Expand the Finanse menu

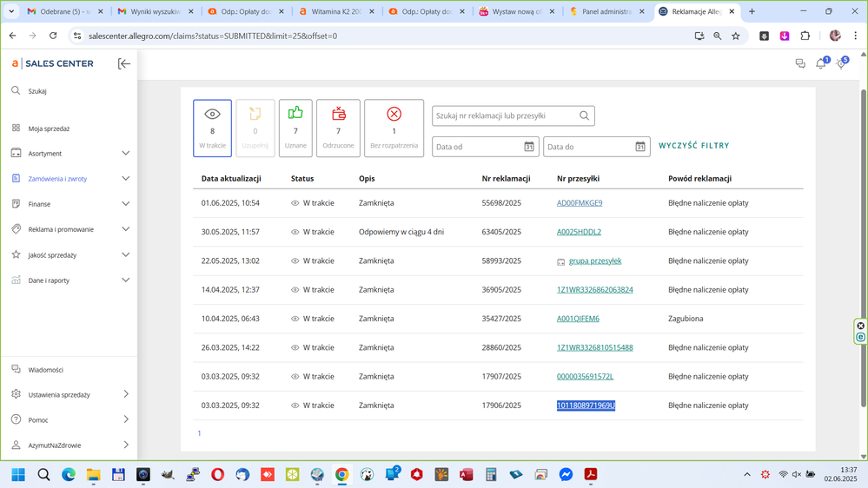pos(126,203)
